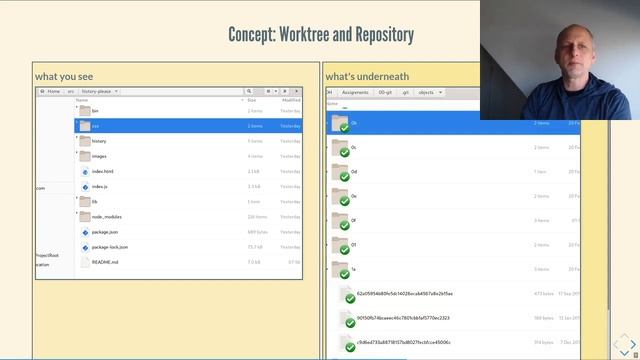Screen dimensions: 640x360
Task: Select the objects breadcrumb segment
Action: pyautogui.click(x=426, y=93)
